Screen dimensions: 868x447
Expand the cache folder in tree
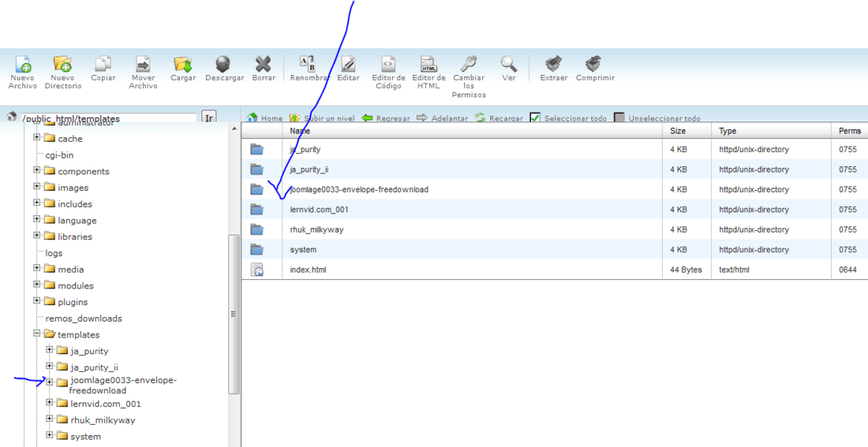36,137
